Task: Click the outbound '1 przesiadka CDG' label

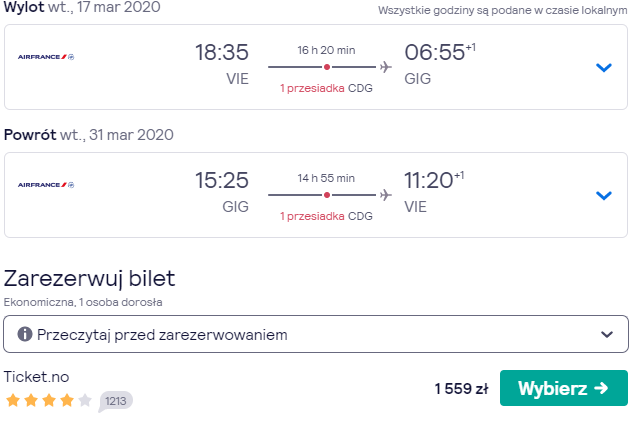Action: click(326, 88)
